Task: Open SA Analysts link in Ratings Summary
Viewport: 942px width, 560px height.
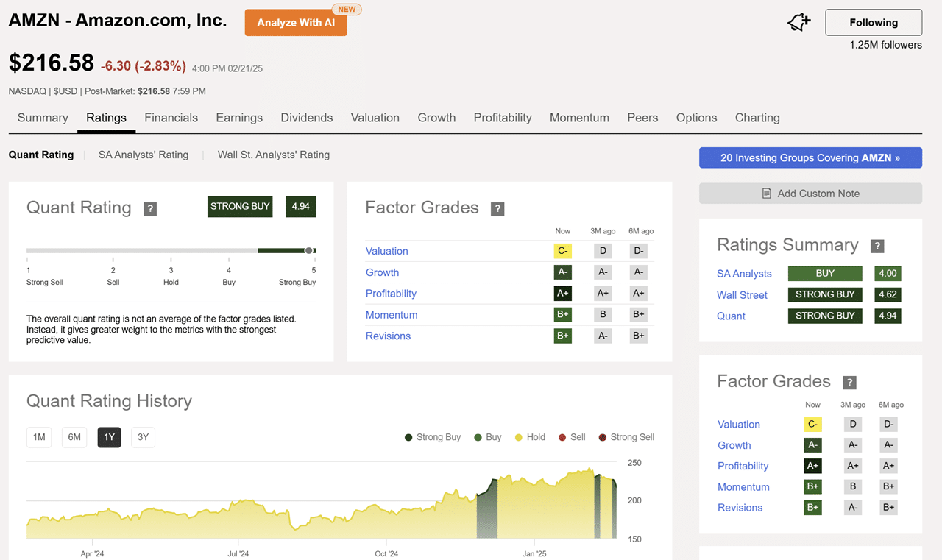Action: tap(744, 274)
